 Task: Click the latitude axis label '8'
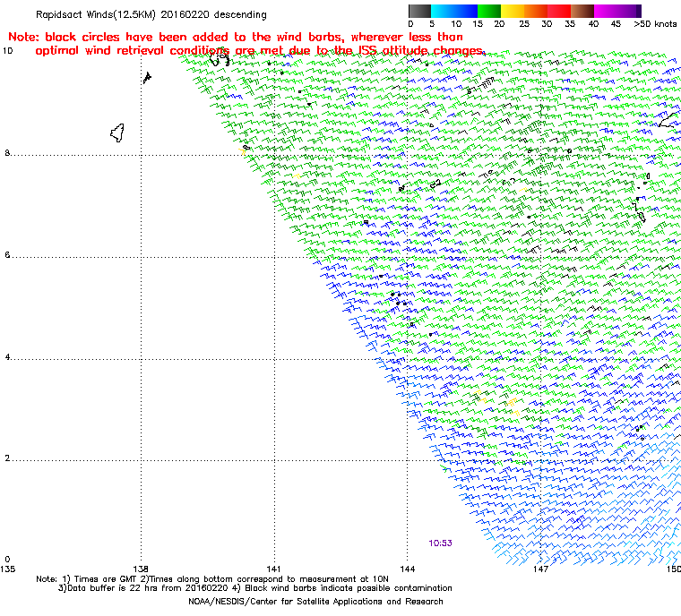(x=7, y=153)
